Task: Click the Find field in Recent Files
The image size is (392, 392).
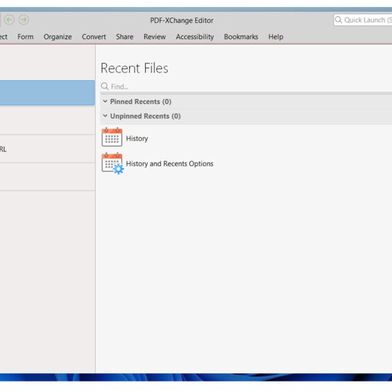Action: click(x=246, y=86)
